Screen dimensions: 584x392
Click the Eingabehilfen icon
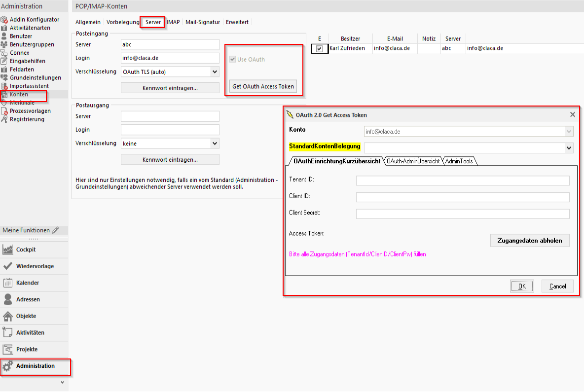(x=4, y=61)
